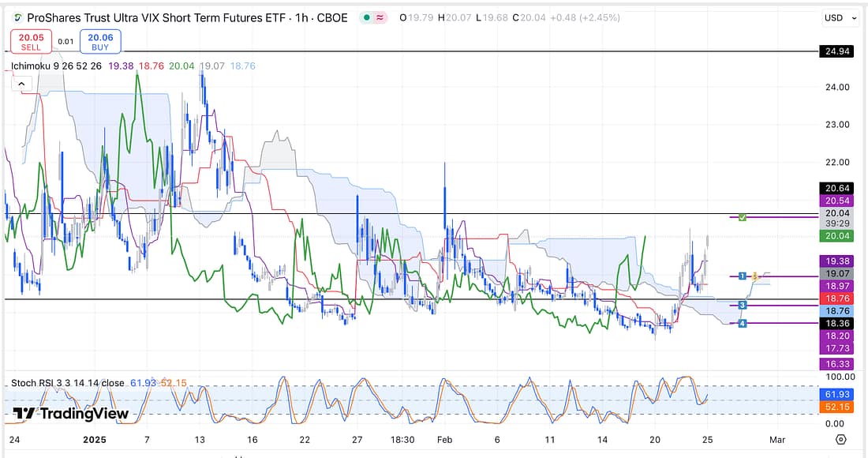Select the Ichimoku 9 26 52 26 legend
868x458 pixels.
(55, 67)
